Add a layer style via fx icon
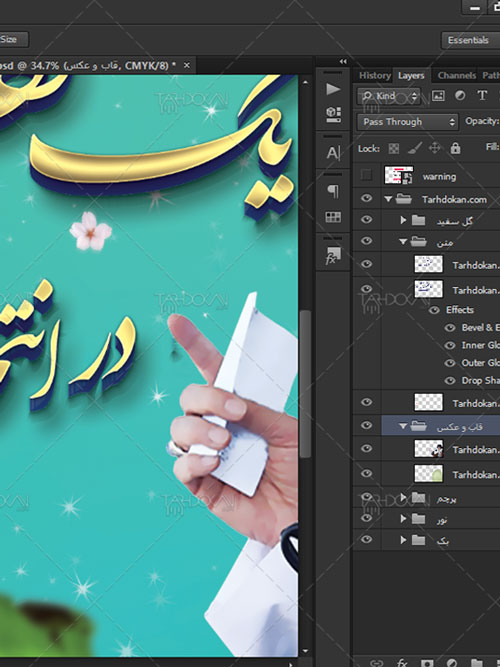500x667 pixels. coord(402,662)
